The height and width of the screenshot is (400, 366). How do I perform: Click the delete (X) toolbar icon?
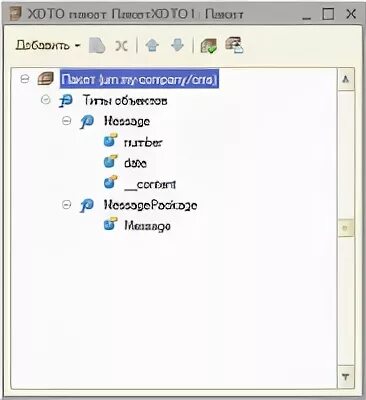coord(121,46)
